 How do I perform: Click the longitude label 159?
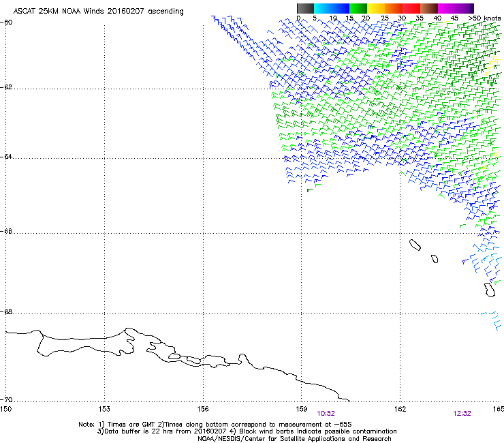tap(301, 409)
